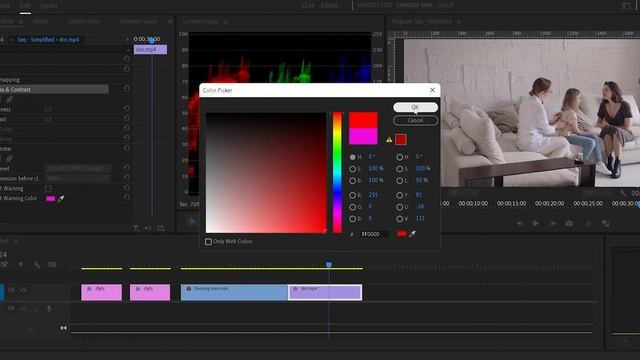Open clip dropdown beside Seq - Simplified doc.mp4
Image resolution: width=640 pixels, height=360 pixels.
tap(11, 40)
